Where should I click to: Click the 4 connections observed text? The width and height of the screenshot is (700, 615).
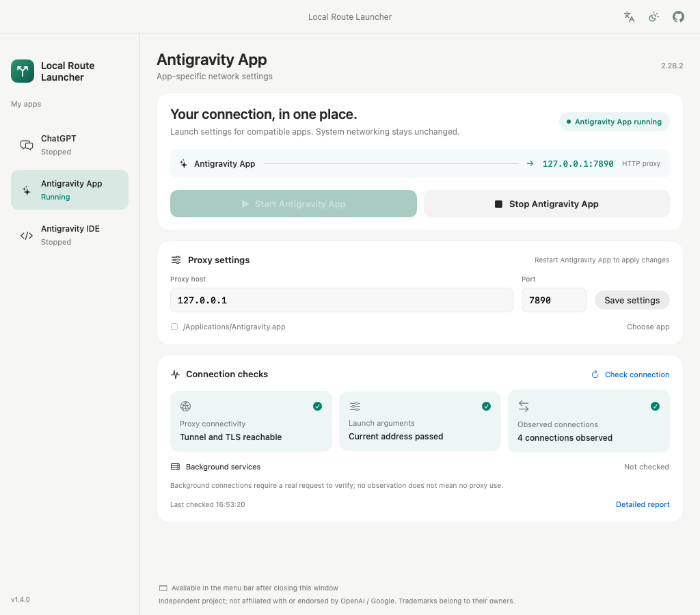click(565, 438)
